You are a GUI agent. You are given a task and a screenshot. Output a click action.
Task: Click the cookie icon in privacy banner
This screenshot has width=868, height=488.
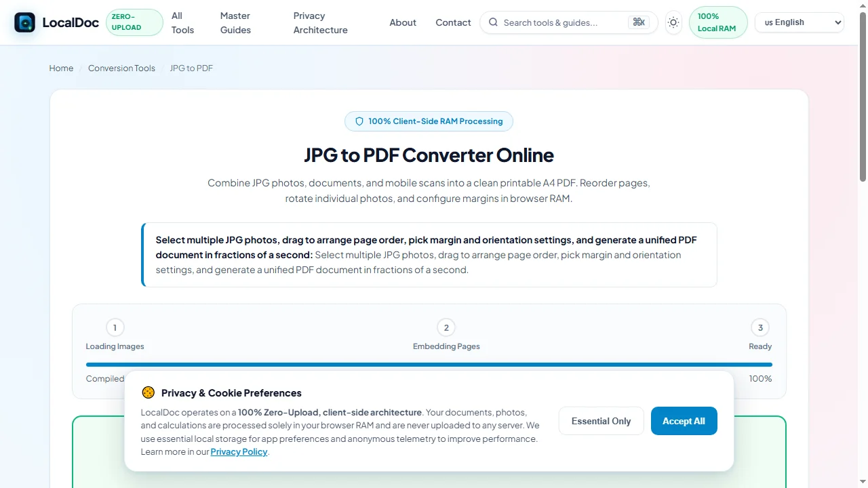pos(149,392)
